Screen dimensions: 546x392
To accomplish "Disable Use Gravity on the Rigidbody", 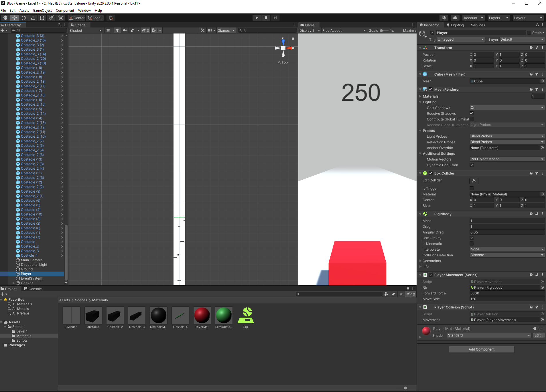I will pos(471,238).
